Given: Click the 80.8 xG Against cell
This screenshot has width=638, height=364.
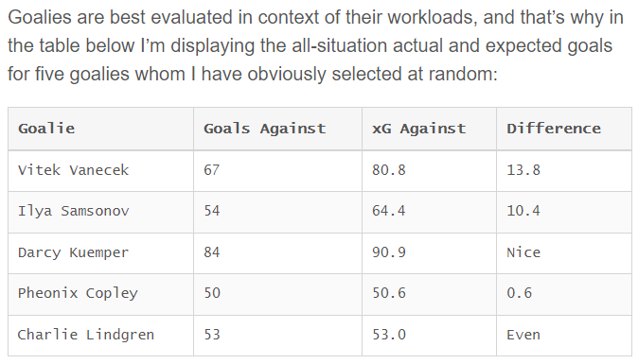Looking at the screenshot, I should [x=429, y=170].
